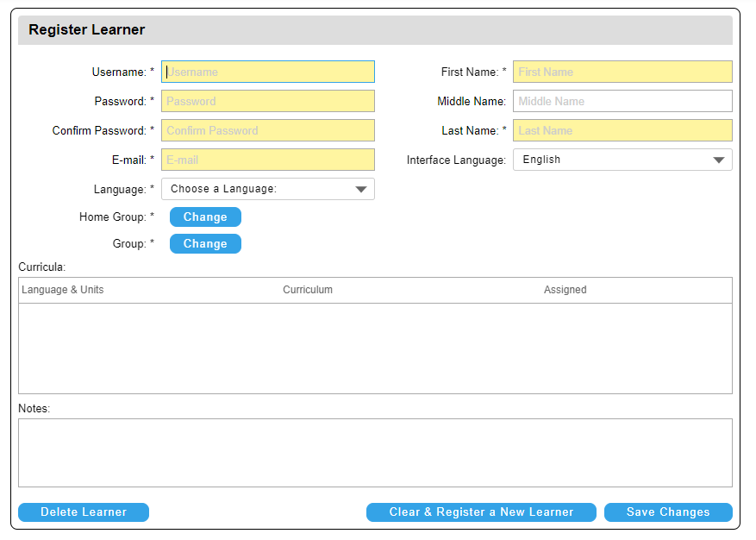Image resolution: width=756 pixels, height=540 pixels.
Task: Click the Confirm Password field
Action: pyautogui.click(x=267, y=130)
